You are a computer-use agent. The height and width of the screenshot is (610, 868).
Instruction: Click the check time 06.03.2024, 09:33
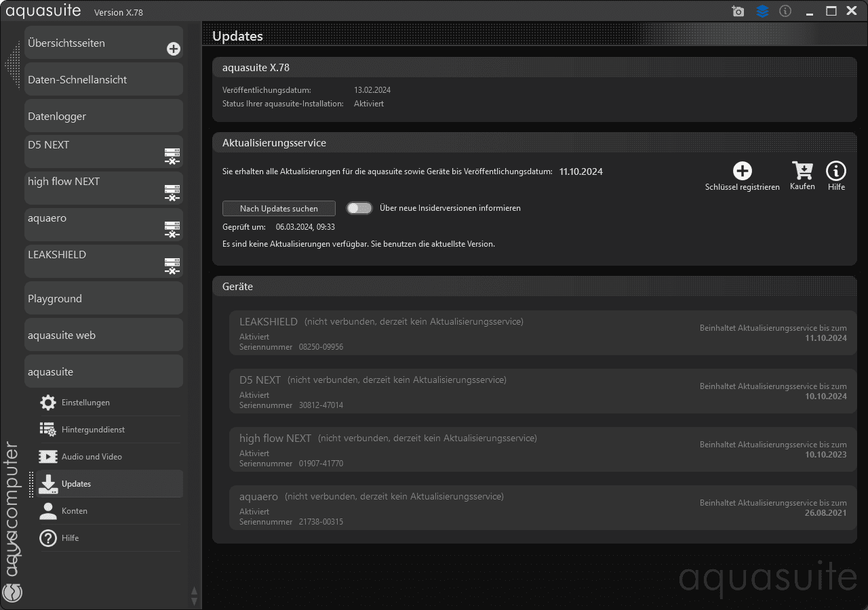pos(305,227)
